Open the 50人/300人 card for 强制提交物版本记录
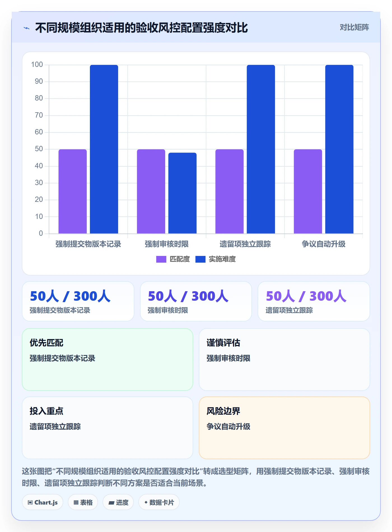Viewport: 392px width, 532px height. (x=78, y=301)
